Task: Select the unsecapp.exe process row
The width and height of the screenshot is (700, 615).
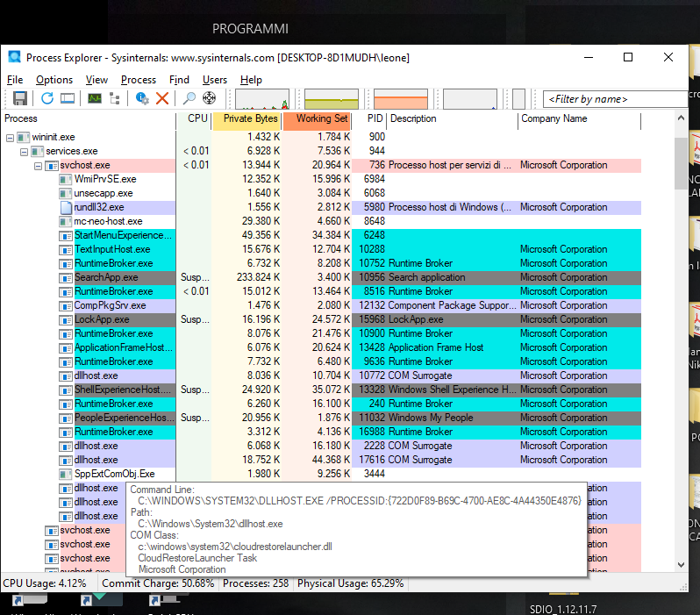Action: (320, 193)
